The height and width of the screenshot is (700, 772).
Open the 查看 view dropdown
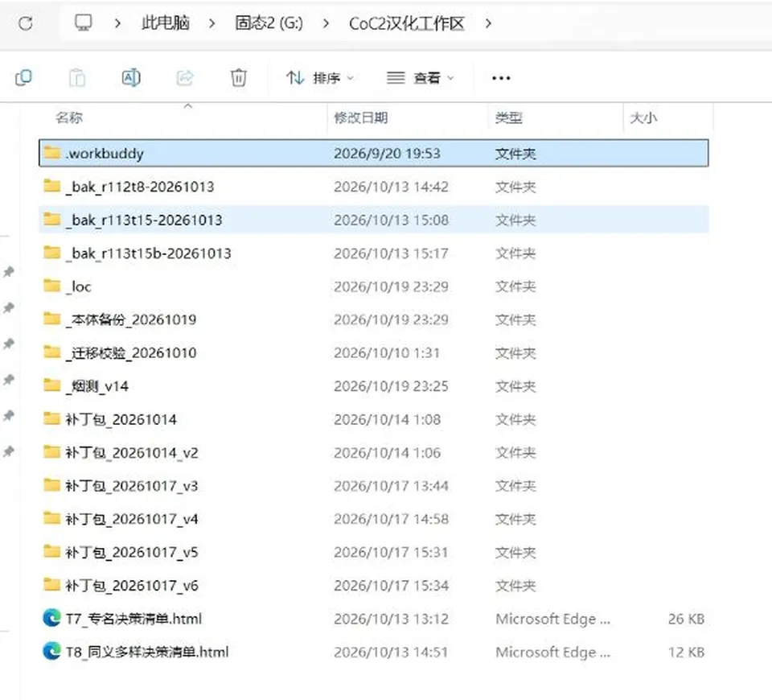click(x=420, y=78)
